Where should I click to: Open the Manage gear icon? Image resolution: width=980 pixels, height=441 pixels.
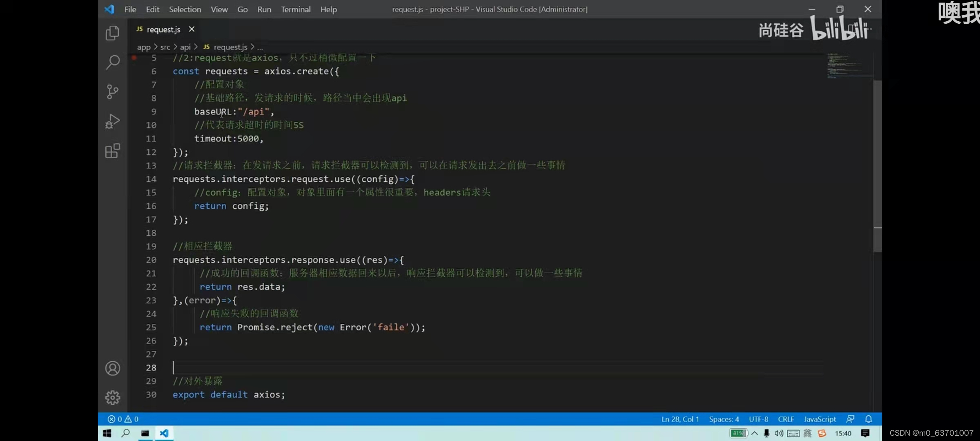click(x=112, y=397)
